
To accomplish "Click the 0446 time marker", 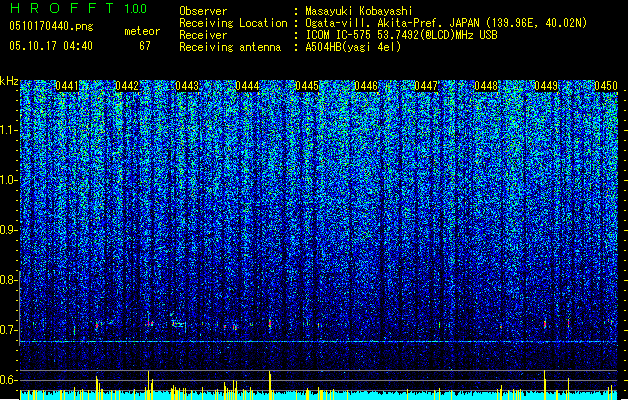I will click(366, 86).
